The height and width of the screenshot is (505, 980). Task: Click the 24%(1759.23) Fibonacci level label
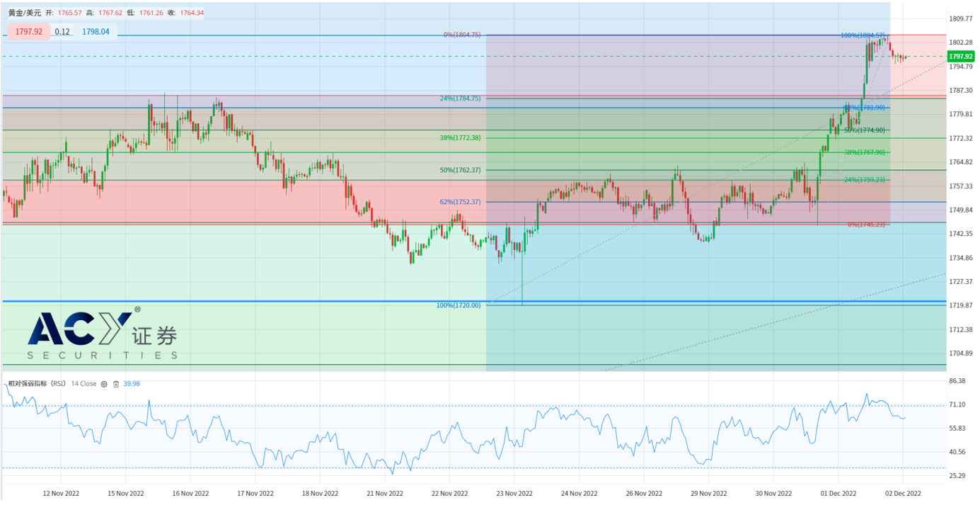tap(865, 180)
